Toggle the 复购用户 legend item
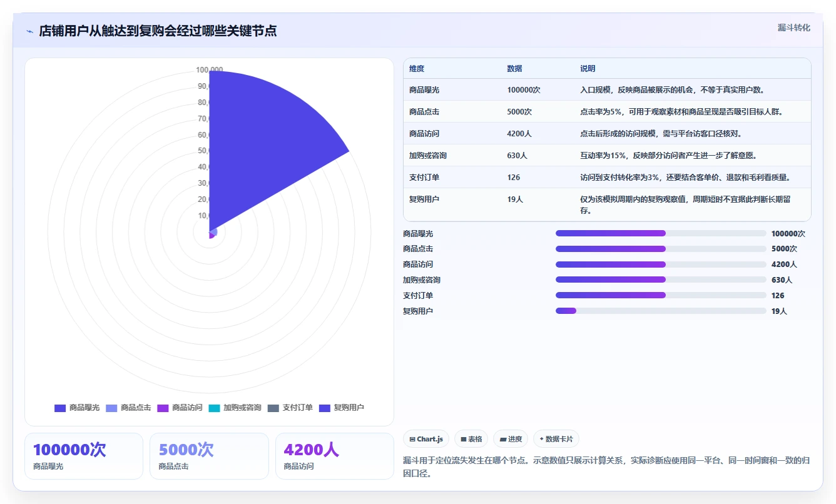The image size is (836, 504). coord(341,408)
